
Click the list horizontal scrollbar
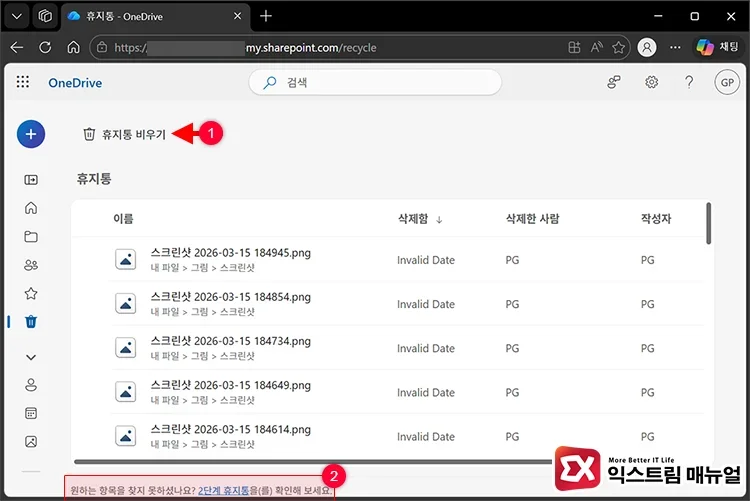[313, 462]
